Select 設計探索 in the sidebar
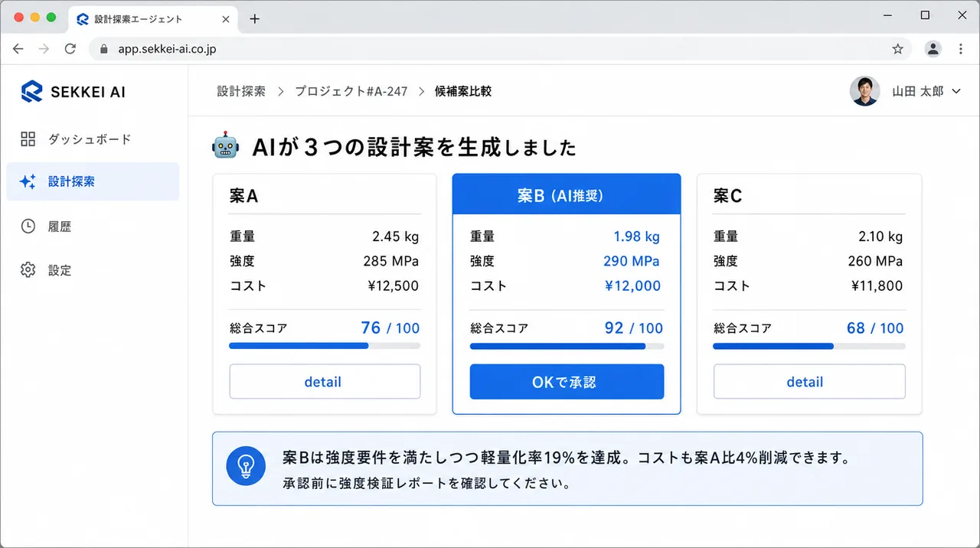The height and width of the screenshot is (548, 980). (93, 181)
